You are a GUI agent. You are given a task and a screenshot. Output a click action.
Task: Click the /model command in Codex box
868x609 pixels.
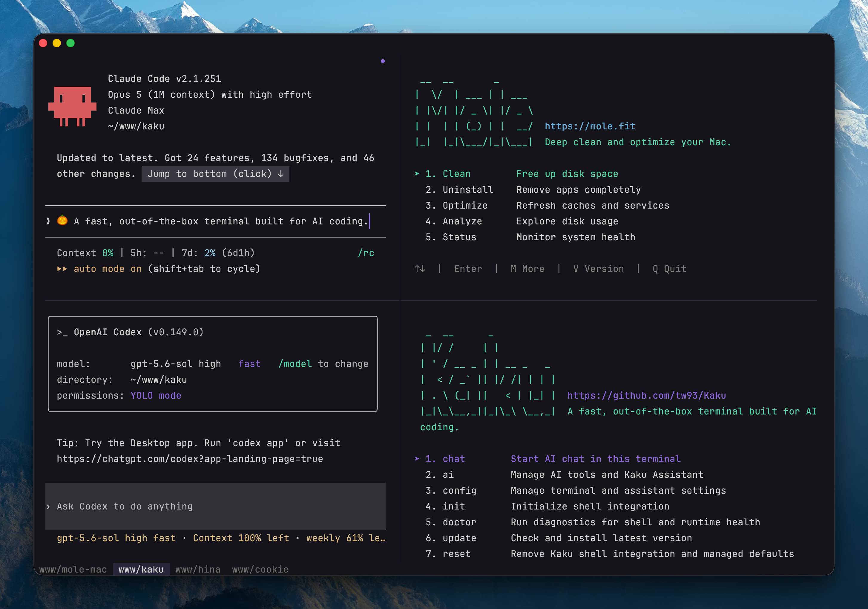[x=295, y=364]
